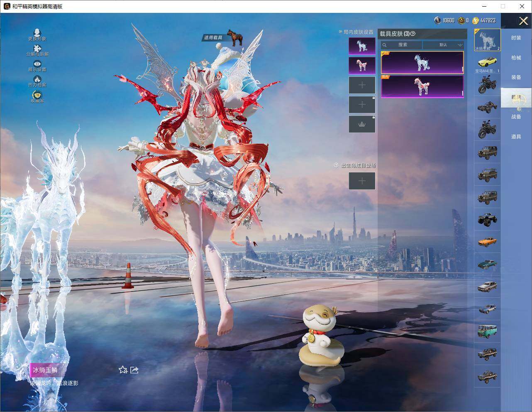This screenshot has height=412, width=532.
Task: Favorite the skin with the star icon
Action: point(123,370)
